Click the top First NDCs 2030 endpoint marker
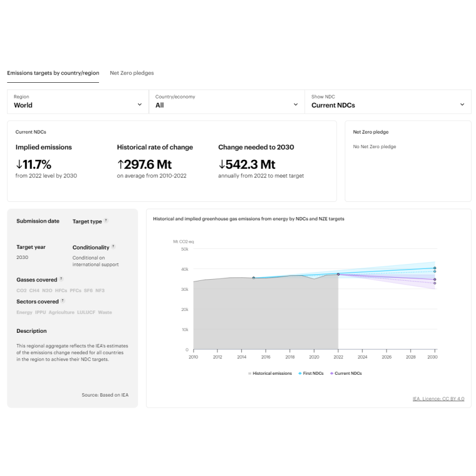This screenshot has width=476, height=476. pos(435,268)
